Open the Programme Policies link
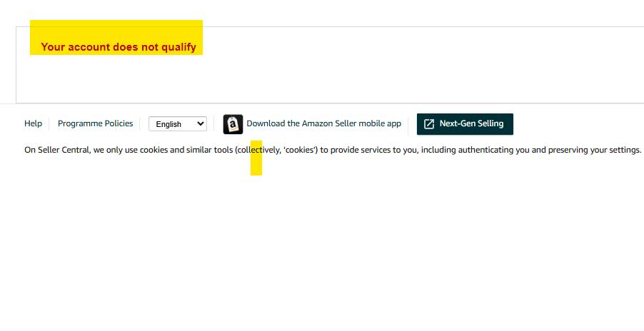The height and width of the screenshot is (331, 644). (x=95, y=123)
